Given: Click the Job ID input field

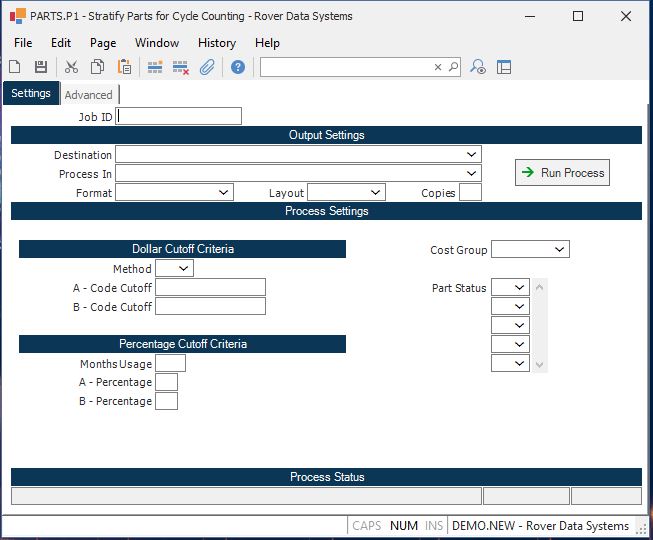Looking at the screenshot, I should click(x=180, y=116).
